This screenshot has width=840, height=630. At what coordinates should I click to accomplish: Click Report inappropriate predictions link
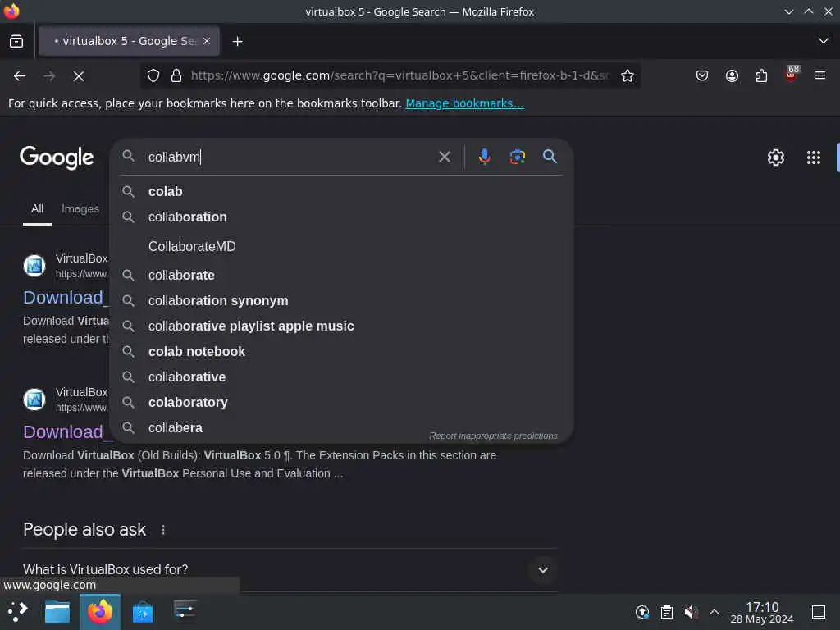pos(493,436)
